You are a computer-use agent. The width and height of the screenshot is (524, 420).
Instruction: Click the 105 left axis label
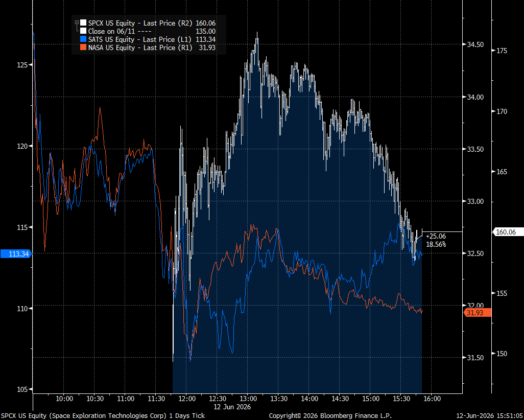(x=22, y=389)
